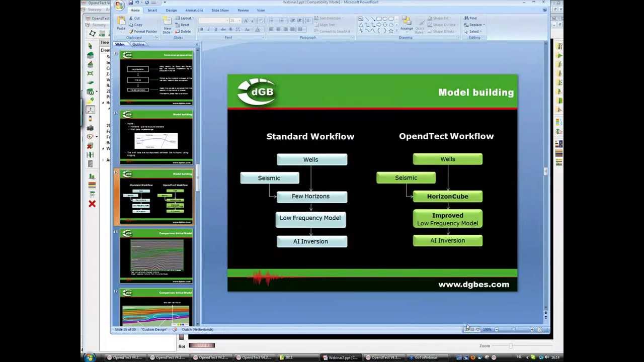The height and width of the screenshot is (362, 644).
Task: Toggle numbered list formatting
Action: (281, 21)
